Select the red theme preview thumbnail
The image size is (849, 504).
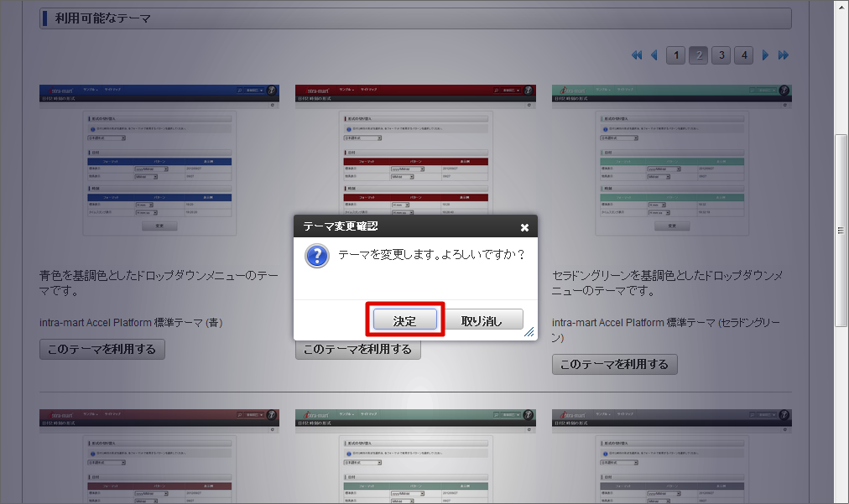coord(415,150)
